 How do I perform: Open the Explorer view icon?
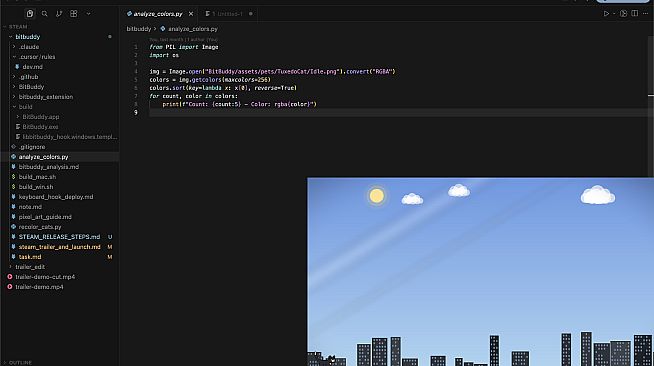click(x=30, y=14)
